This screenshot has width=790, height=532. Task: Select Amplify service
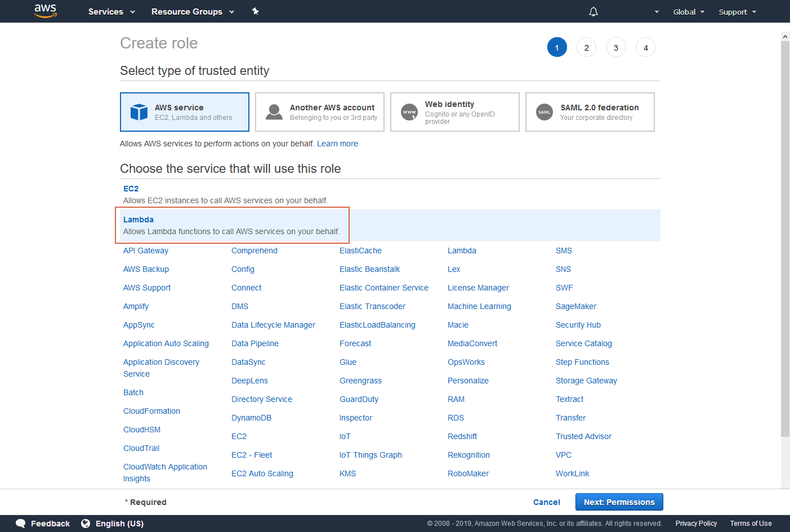(136, 306)
